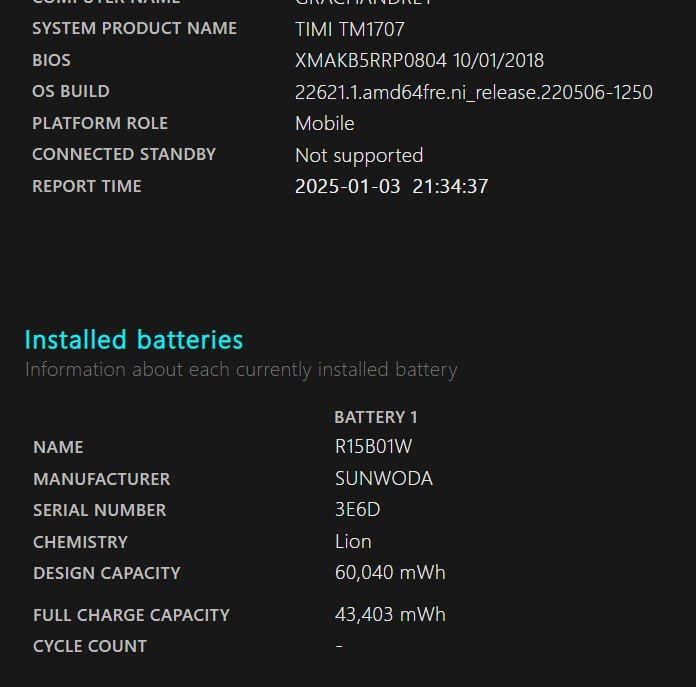
Task: Click the BATTERY 1 column header
Action: coord(375,417)
